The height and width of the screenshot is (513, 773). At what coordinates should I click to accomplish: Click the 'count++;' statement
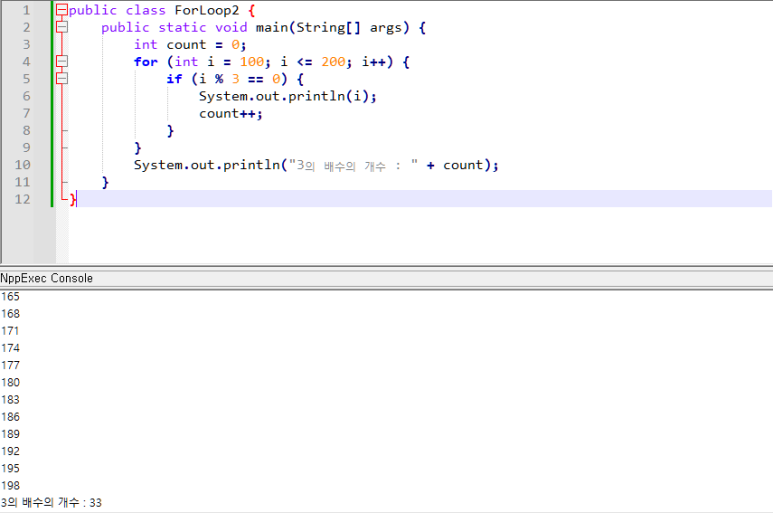pyautogui.click(x=231, y=114)
